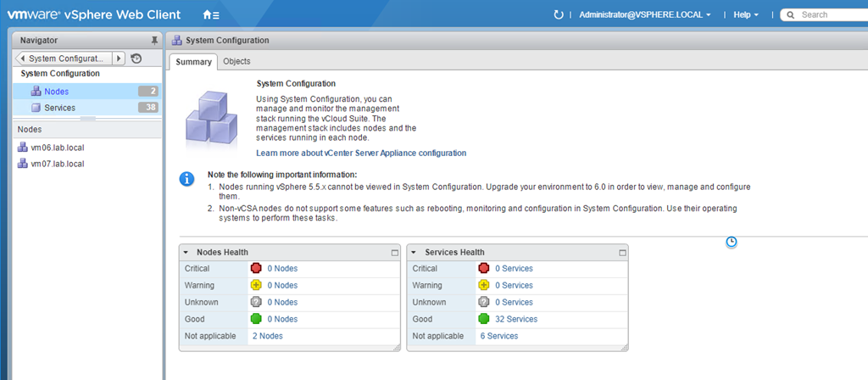The height and width of the screenshot is (380, 868).
Task: Select the Summary tab
Action: pyautogui.click(x=193, y=61)
